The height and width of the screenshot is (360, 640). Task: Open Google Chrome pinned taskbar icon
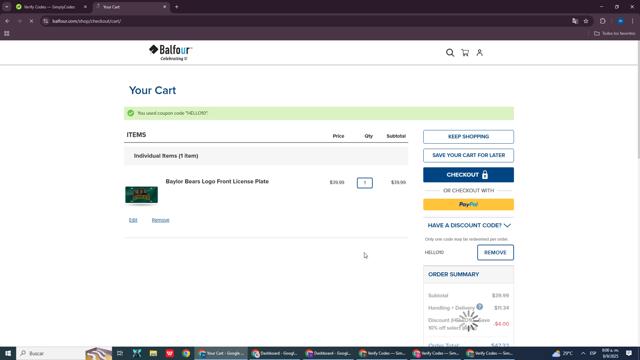186,353
